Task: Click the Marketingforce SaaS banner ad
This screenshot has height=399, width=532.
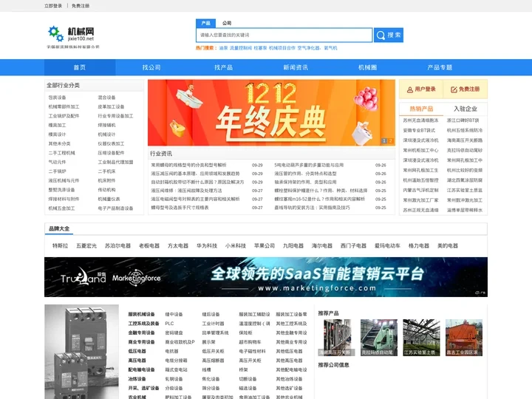Action: tap(266, 277)
